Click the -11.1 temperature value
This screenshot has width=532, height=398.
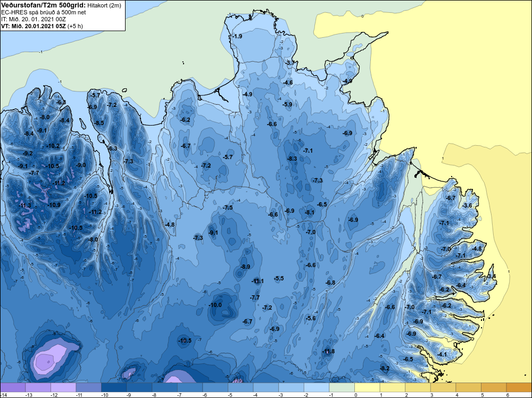point(257,281)
